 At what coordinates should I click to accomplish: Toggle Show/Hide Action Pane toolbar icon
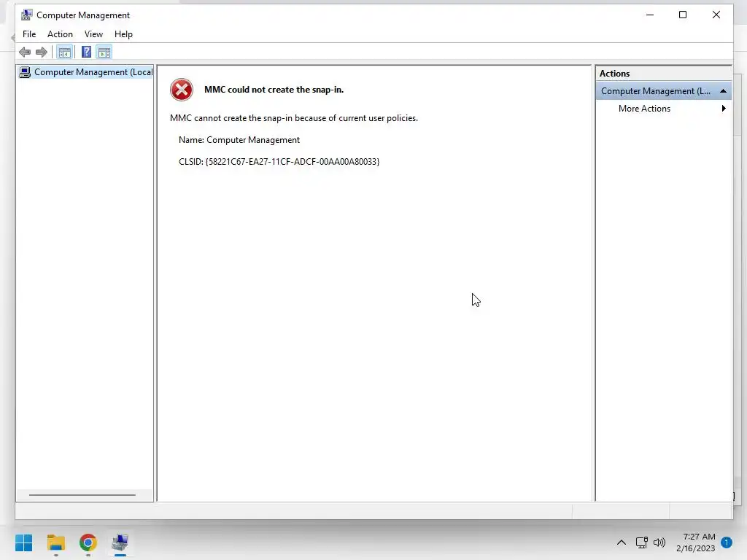(104, 52)
